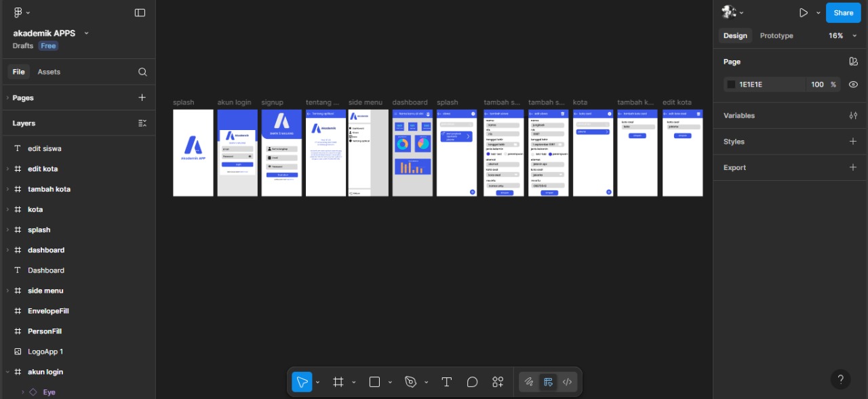Select the Frame tool
This screenshot has height=399, width=868.
coord(338,382)
